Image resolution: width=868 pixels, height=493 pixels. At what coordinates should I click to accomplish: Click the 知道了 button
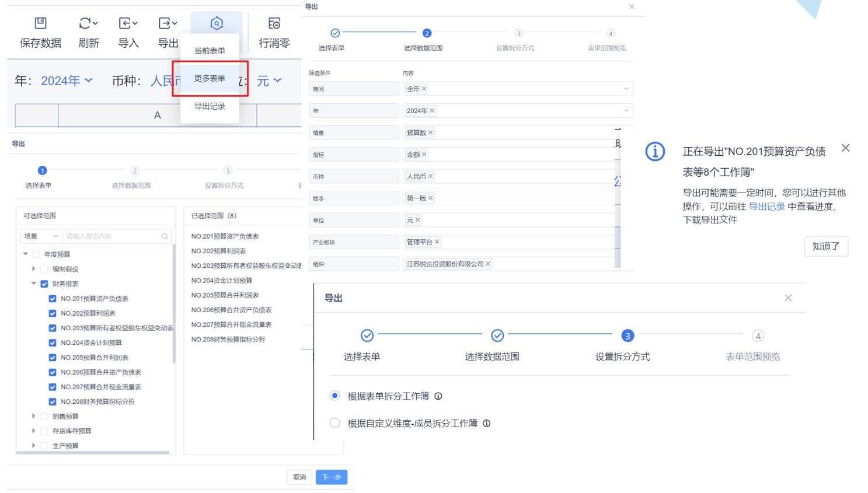pyautogui.click(x=825, y=246)
